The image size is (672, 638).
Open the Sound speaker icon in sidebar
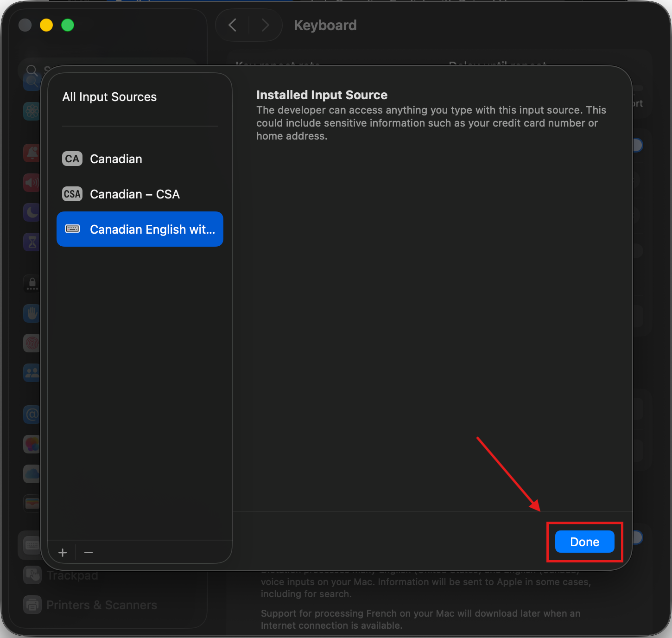[32, 183]
